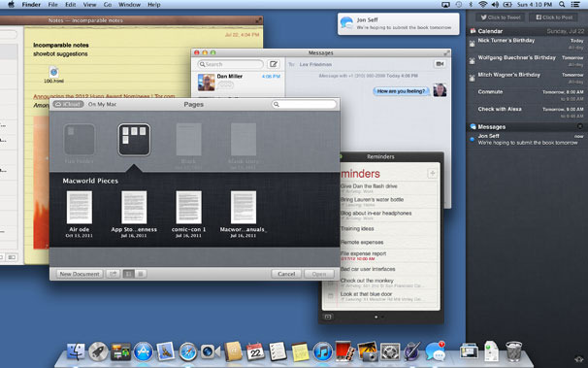Switch to On My Mac in Pages dialog
The width and height of the screenshot is (588, 368).
102,104
